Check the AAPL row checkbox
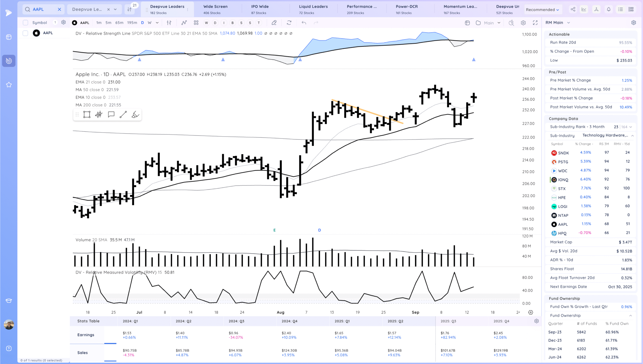The width and height of the screenshot is (643, 364). tap(25, 33)
